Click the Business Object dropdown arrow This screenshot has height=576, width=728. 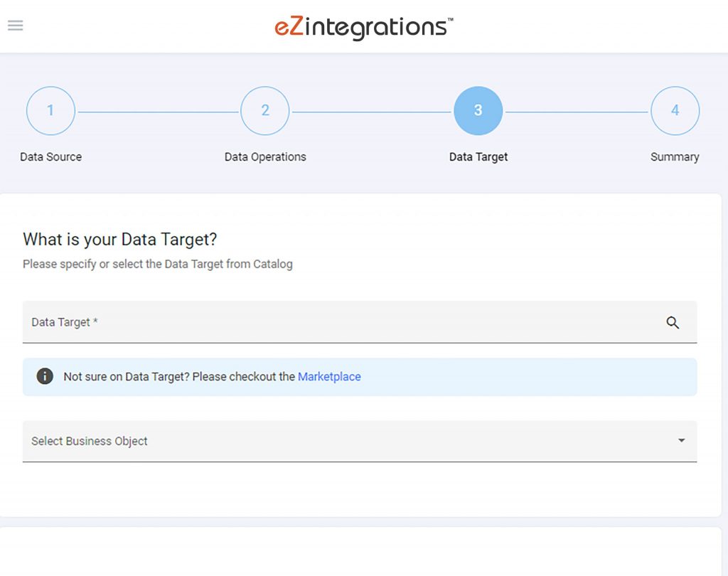681,441
